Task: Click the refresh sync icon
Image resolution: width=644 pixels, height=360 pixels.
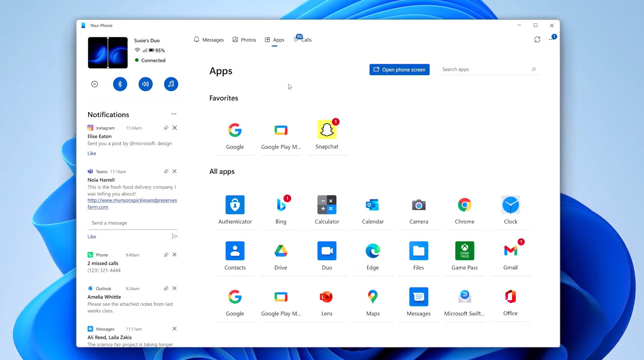Action: coord(537,40)
